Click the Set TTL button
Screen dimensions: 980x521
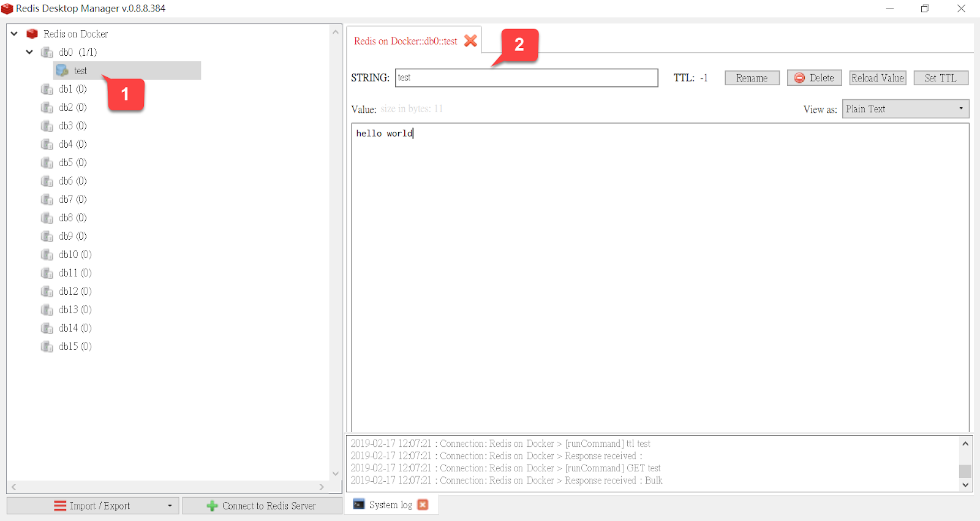click(x=941, y=78)
